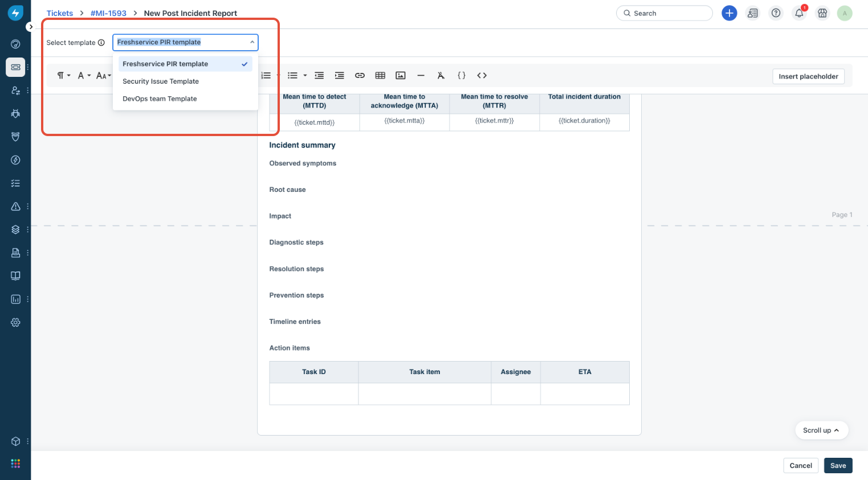Click the empty cell under Assignee
Viewport: 868px width, 480px height.
coord(516,393)
